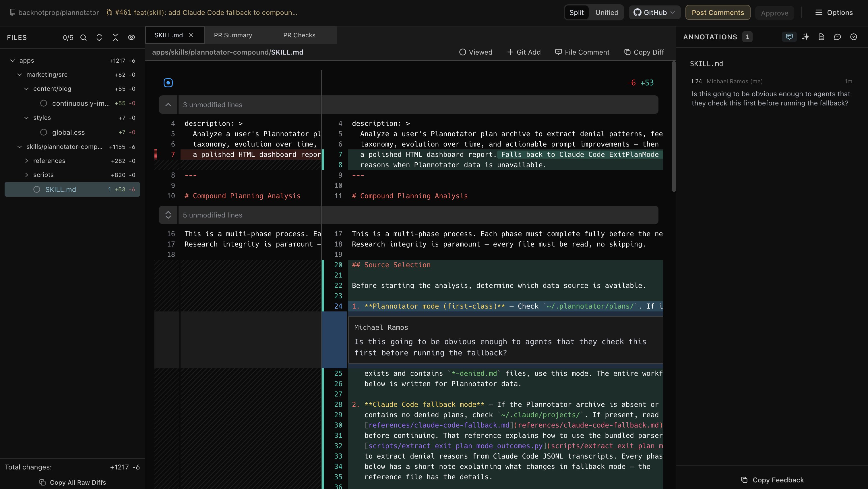Screen dimensions: 868x489
Task: Copy the diff for SKILL.md
Action: click(x=644, y=52)
